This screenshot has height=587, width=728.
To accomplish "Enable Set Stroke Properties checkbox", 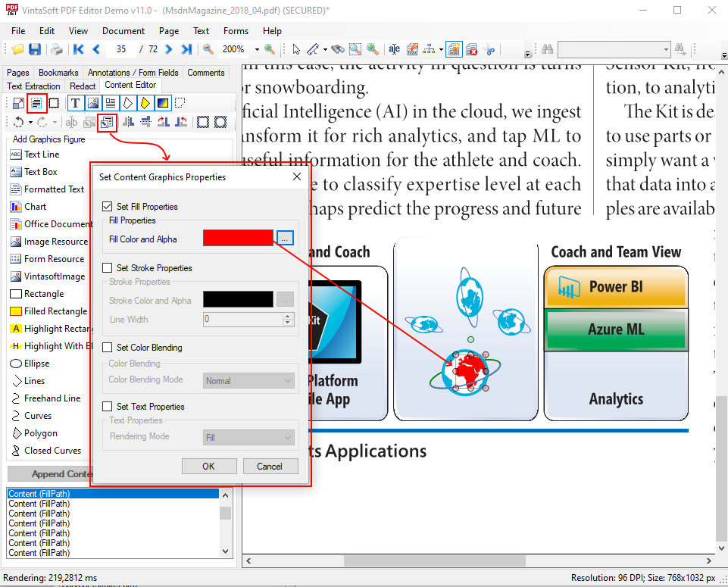I will pyautogui.click(x=107, y=268).
